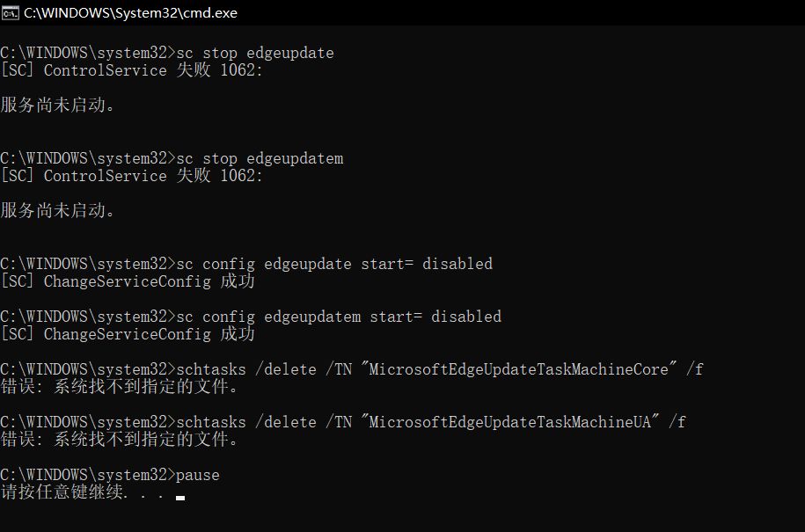Click the quoted "MicrosoftEdgeUpdateTaskMachineCore" task name

[519, 369]
